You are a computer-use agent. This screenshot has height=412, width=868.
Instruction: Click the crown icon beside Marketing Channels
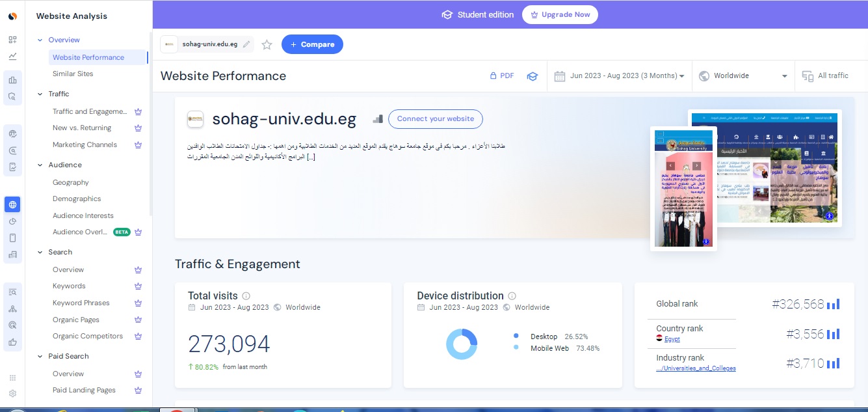click(138, 145)
